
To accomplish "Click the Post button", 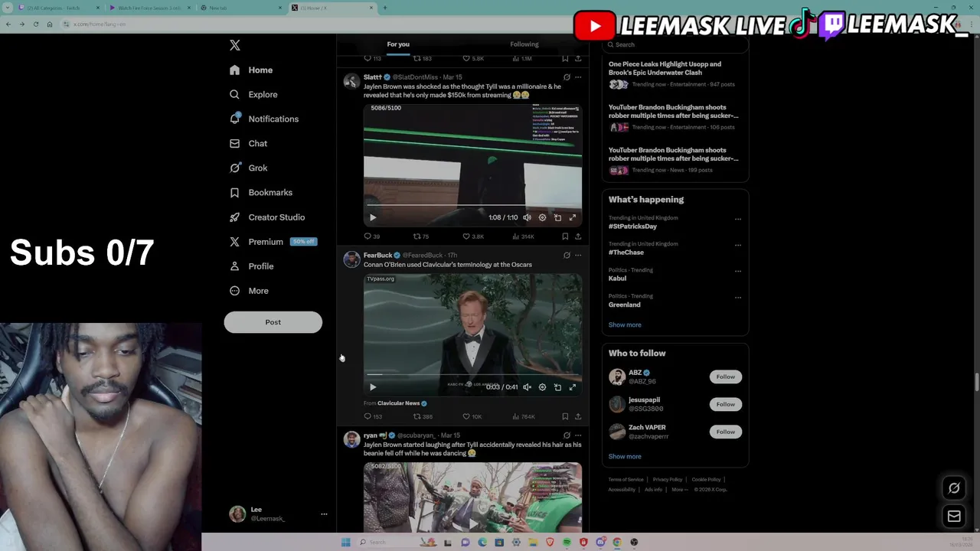I will point(273,322).
